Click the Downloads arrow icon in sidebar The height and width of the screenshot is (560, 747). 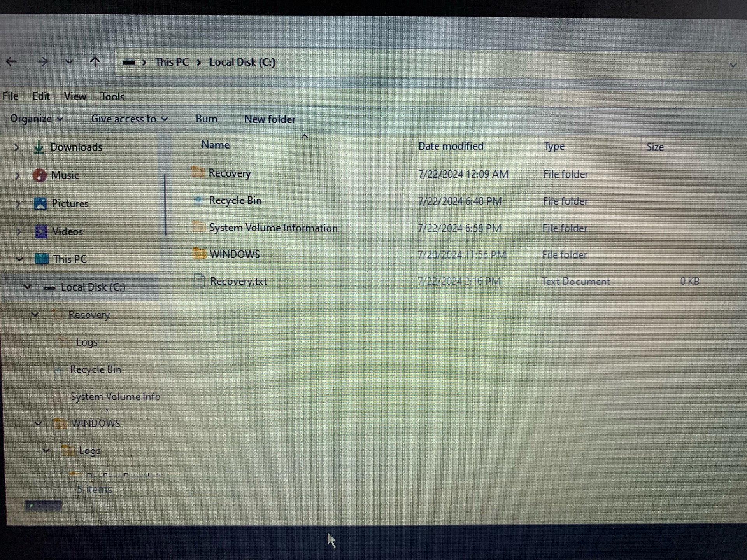click(39, 147)
